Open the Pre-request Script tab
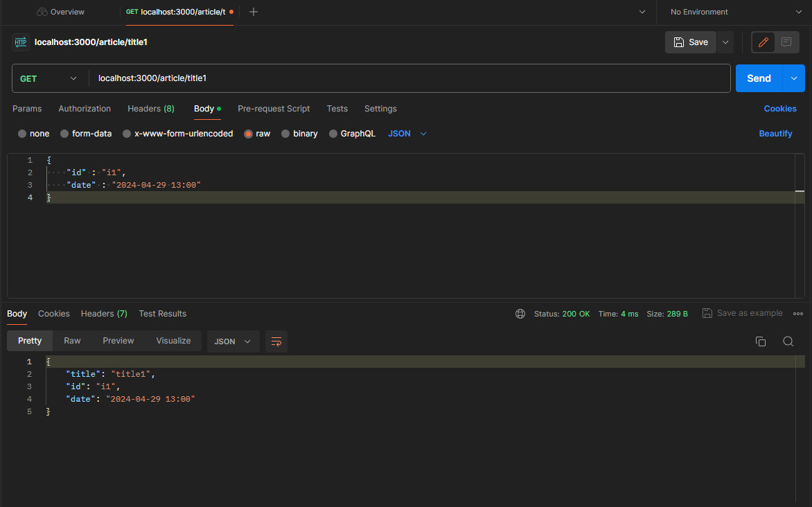 (x=274, y=109)
